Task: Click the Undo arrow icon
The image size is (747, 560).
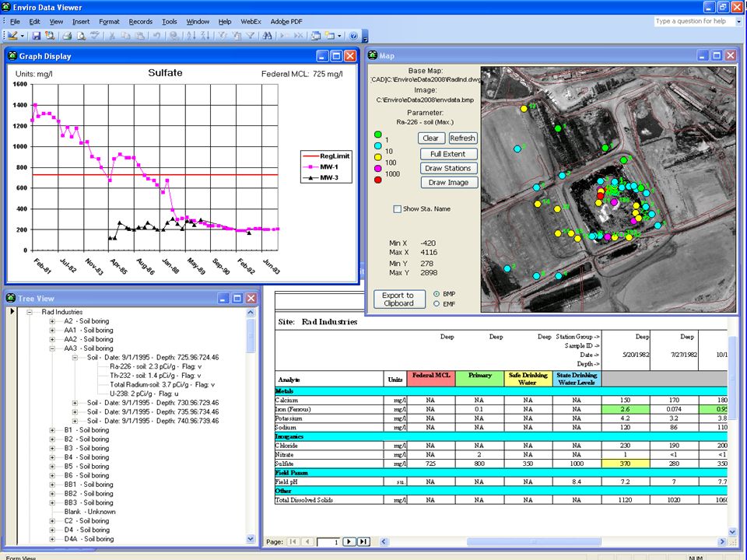Action: tap(156, 36)
